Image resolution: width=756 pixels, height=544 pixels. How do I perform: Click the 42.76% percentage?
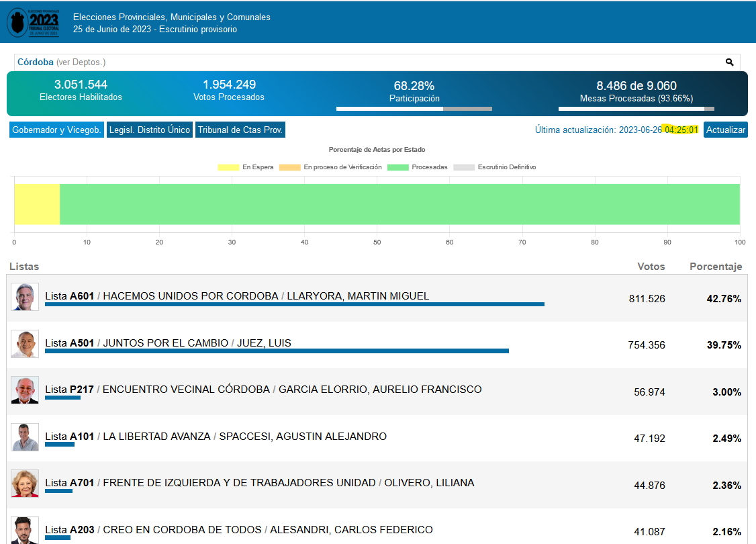(724, 299)
